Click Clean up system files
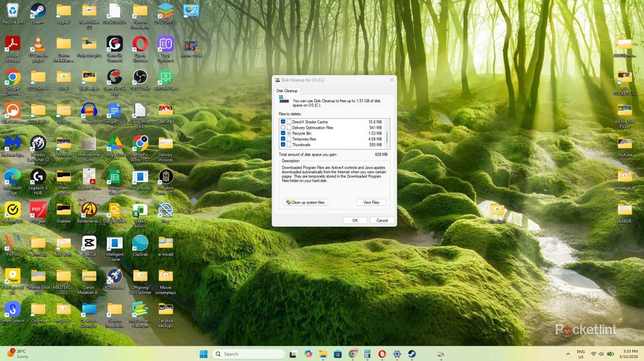Screen dimensions: 644x361 (305, 202)
